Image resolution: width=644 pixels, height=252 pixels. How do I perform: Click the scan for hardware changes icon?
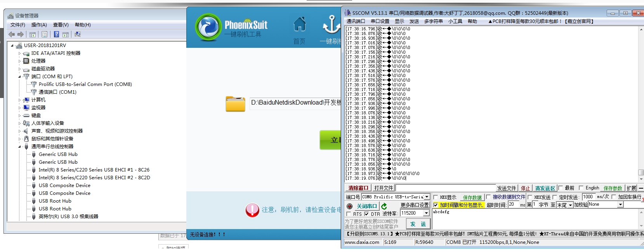[78, 34]
